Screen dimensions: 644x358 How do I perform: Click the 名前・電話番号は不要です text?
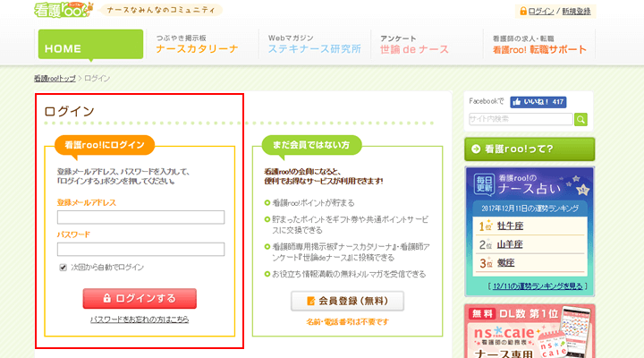[347, 322]
